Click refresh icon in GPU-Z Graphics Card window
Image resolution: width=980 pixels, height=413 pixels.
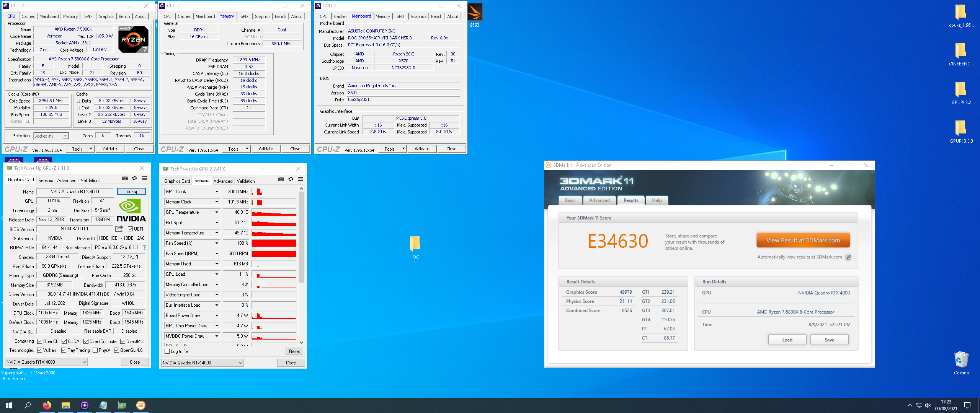tap(134, 178)
